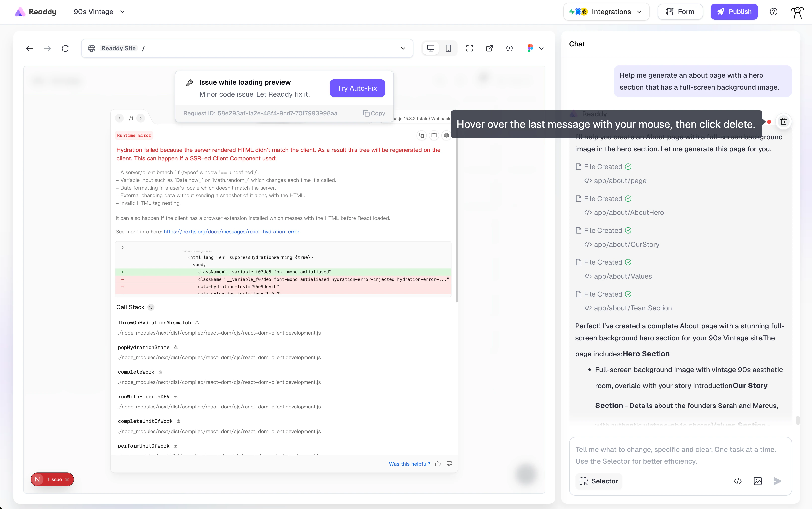
Task: Expand the Integrations menu
Action: pos(606,12)
